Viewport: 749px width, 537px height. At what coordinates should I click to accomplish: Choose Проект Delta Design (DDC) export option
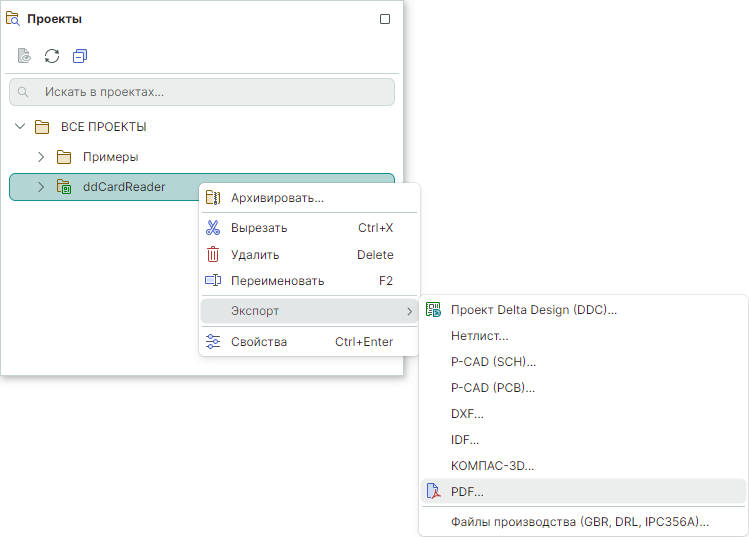[x=533, y=310]
